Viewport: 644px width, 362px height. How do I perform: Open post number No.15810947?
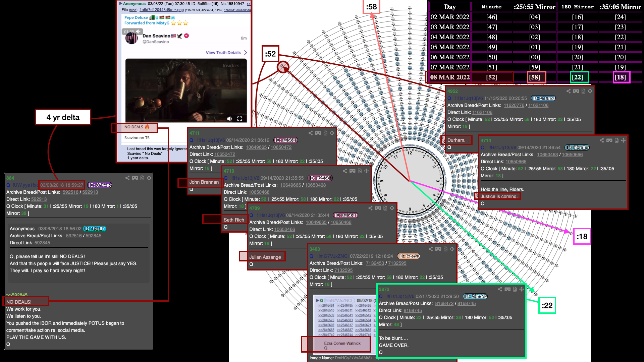pyautogui.click(x=232, y=4)
